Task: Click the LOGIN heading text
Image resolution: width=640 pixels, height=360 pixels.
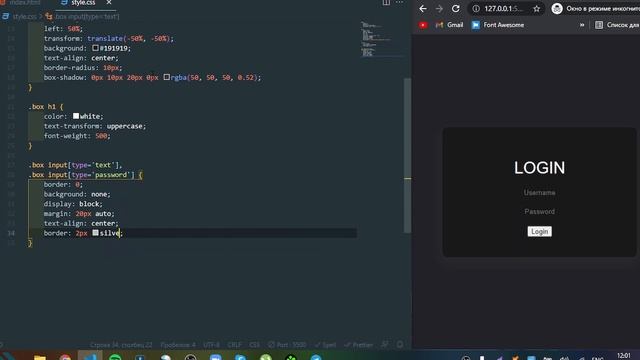Action: (539, 168)
